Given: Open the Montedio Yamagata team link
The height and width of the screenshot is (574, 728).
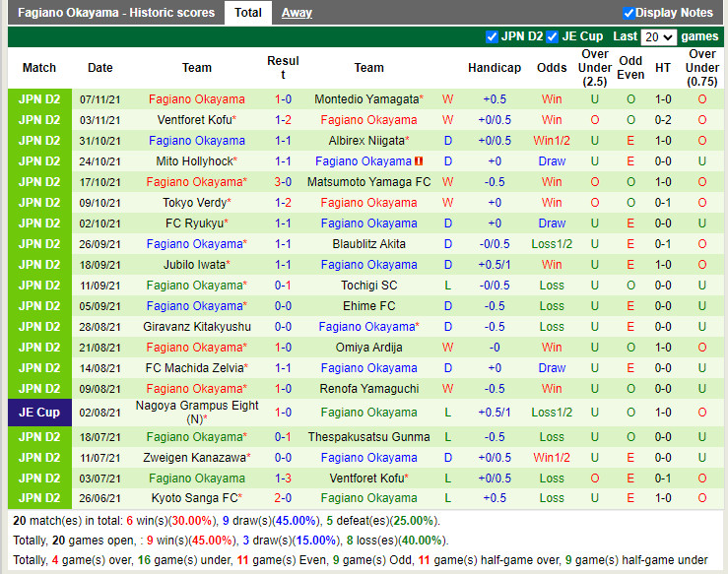Looking at the screenshot, I should coord(366,99).
